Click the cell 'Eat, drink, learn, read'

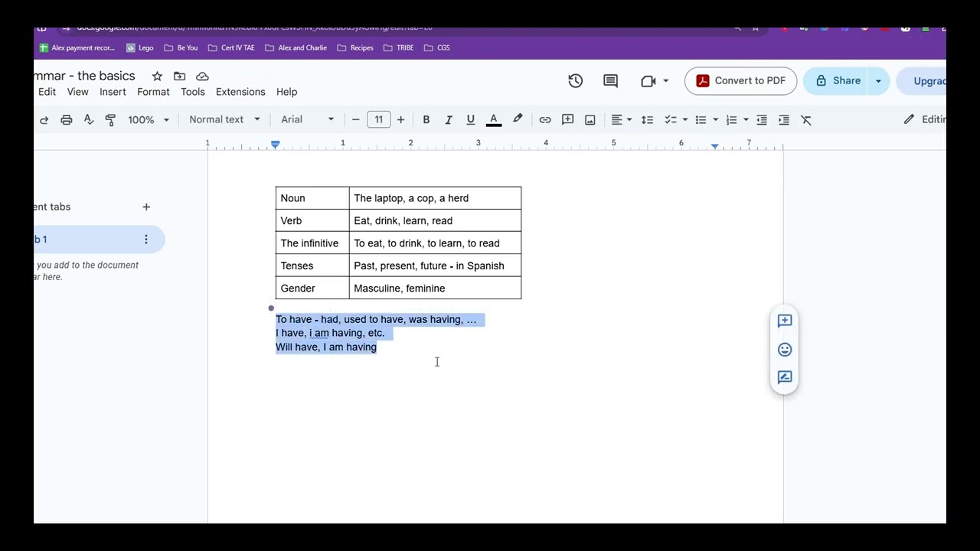435,220
